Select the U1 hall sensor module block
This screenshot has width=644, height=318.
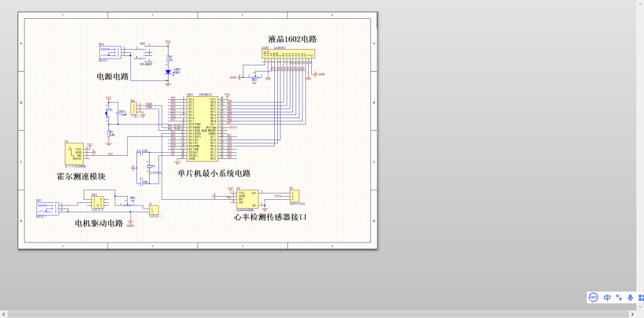[x=74, y=154]
